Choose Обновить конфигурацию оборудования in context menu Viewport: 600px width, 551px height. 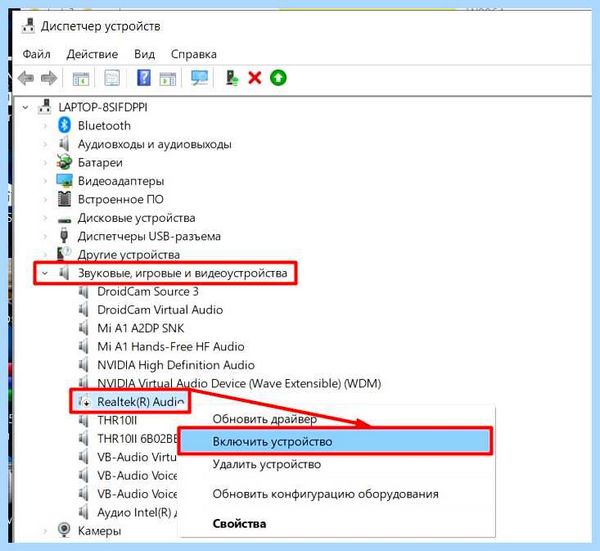(x=326, y=494)
